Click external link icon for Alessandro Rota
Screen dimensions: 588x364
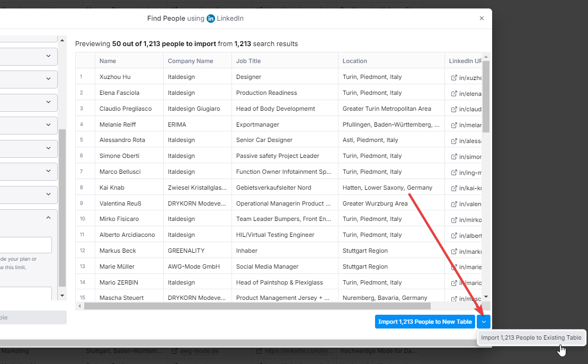click(453, 141)
